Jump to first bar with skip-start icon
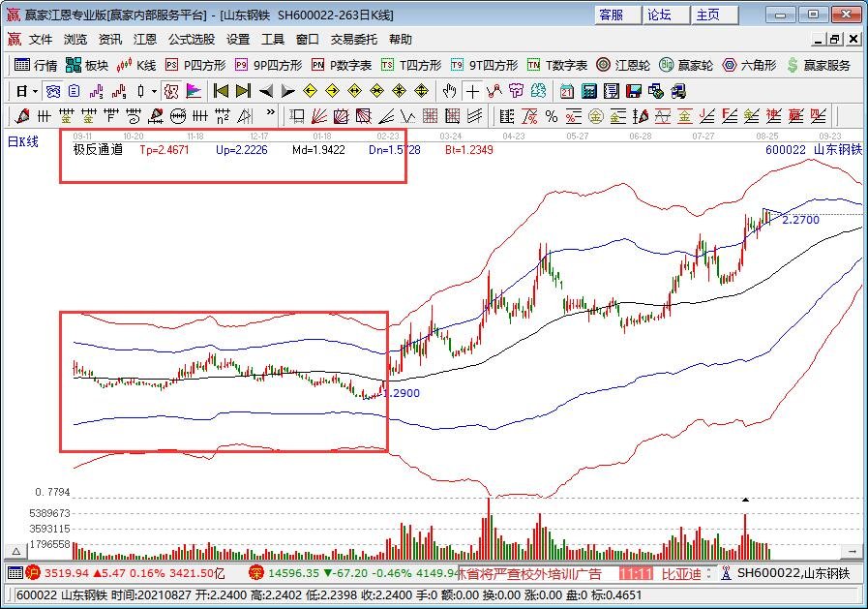 pos(221,91)
